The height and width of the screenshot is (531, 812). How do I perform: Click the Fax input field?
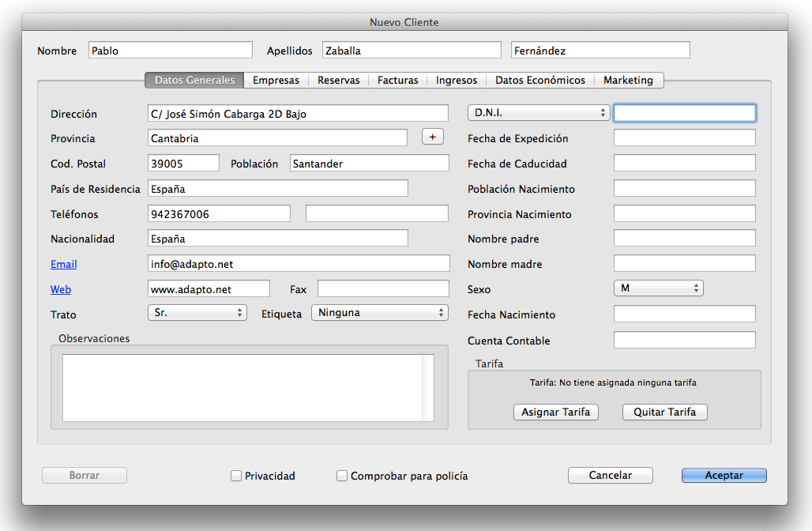tap(383, 288)
